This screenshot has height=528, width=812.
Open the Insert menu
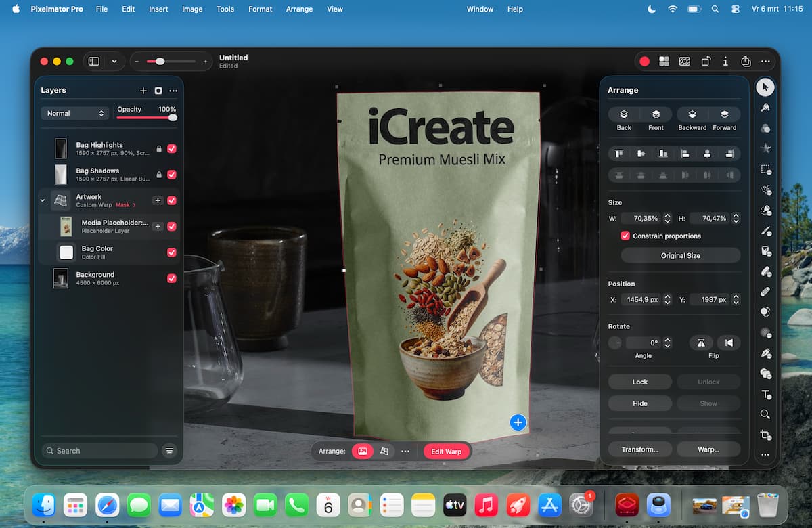coord(158,9)
